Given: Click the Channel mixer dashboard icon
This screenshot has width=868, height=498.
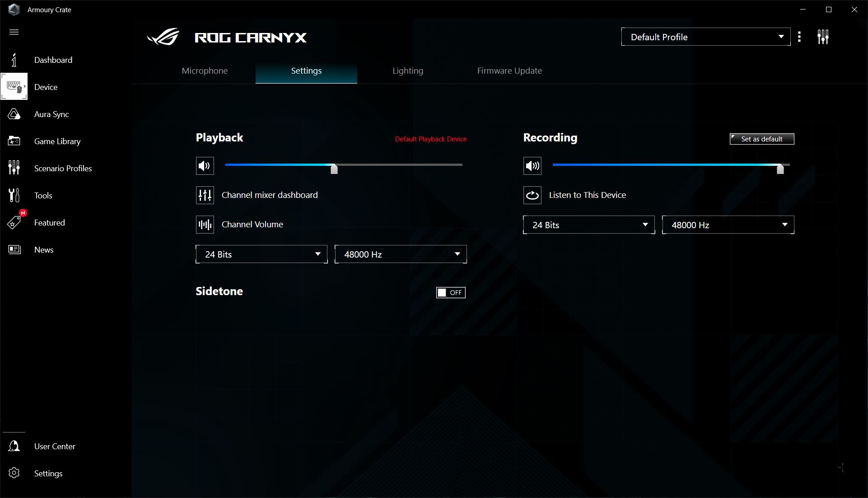Looking at the screenshot, I should tap(205, 195).
